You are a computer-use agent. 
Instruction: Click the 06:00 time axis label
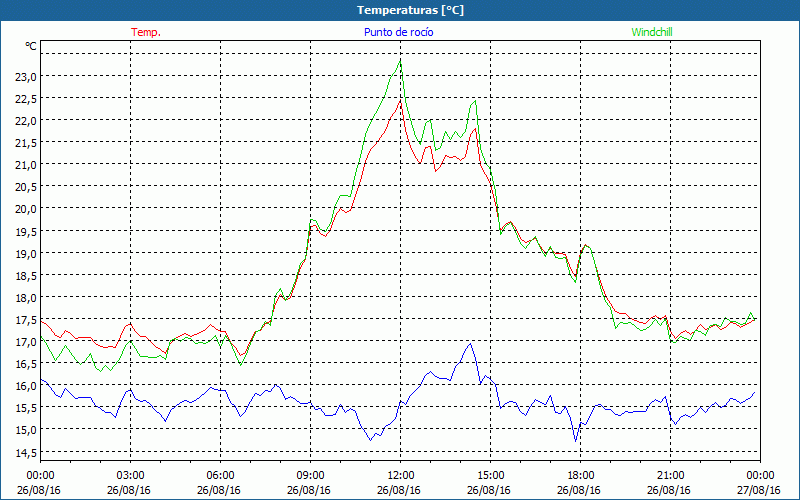click(x=220, y=476)
